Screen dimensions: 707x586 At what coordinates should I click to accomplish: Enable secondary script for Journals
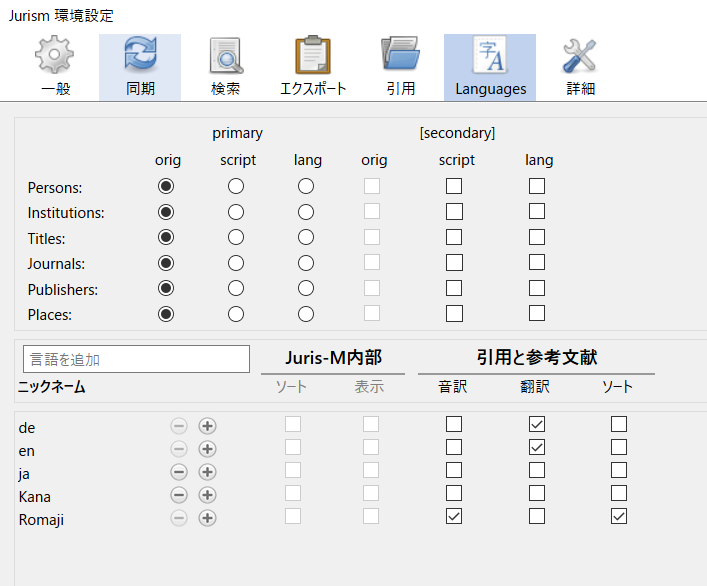pos(454,262)
